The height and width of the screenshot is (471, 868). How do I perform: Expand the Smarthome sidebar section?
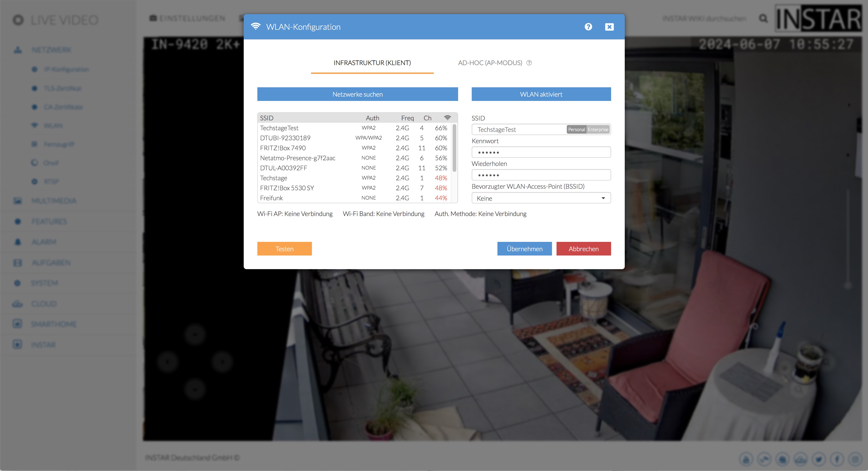[x=54, y=324]
